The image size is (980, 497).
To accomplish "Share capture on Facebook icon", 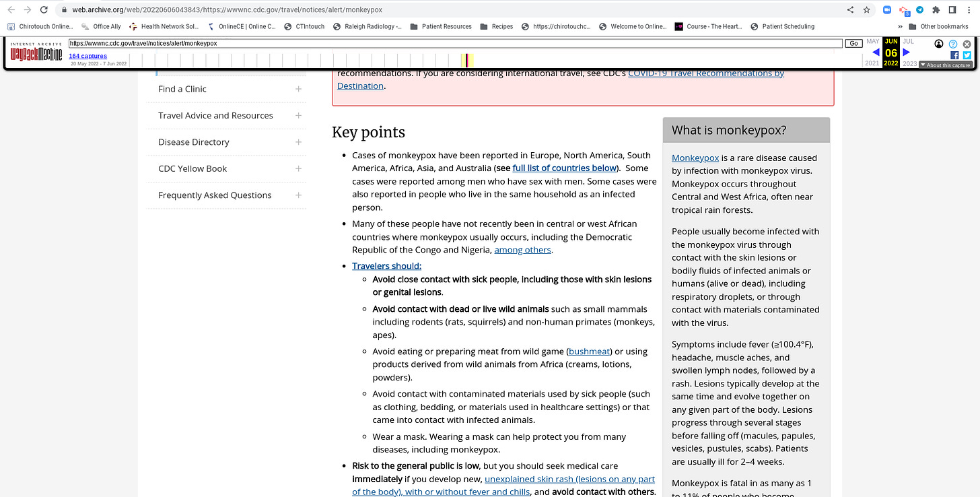I will 954,55.
